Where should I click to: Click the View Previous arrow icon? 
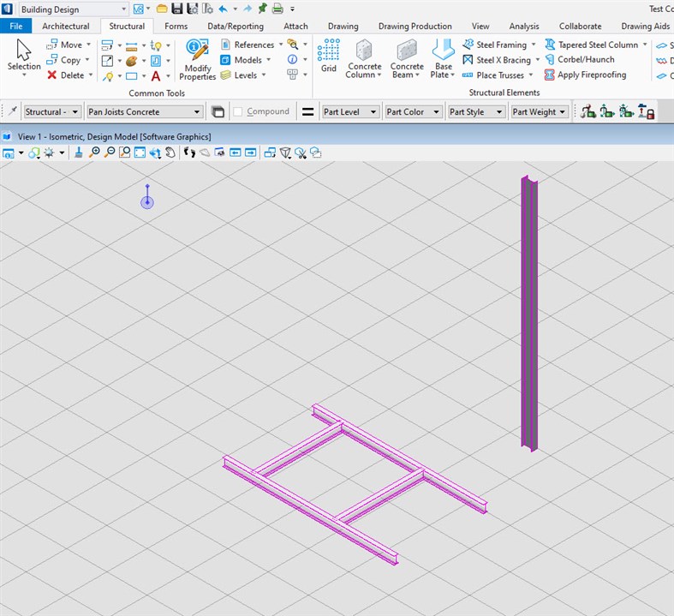(236, 153)
